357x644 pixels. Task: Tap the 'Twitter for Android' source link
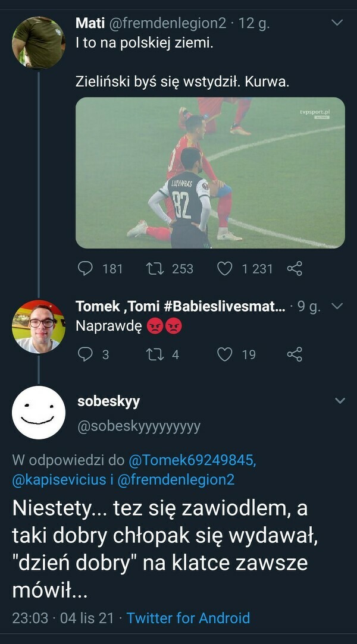click(x=188, y=618)
